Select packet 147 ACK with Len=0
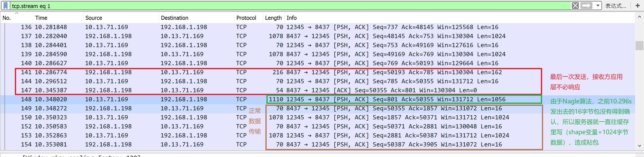644x157 pixels. tap(317, 90)
